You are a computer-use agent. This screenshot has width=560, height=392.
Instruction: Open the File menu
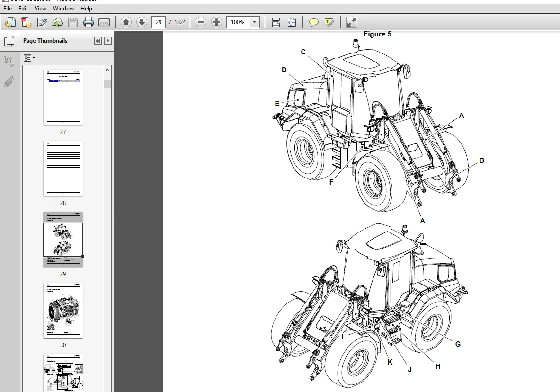[x=8, y=8]
